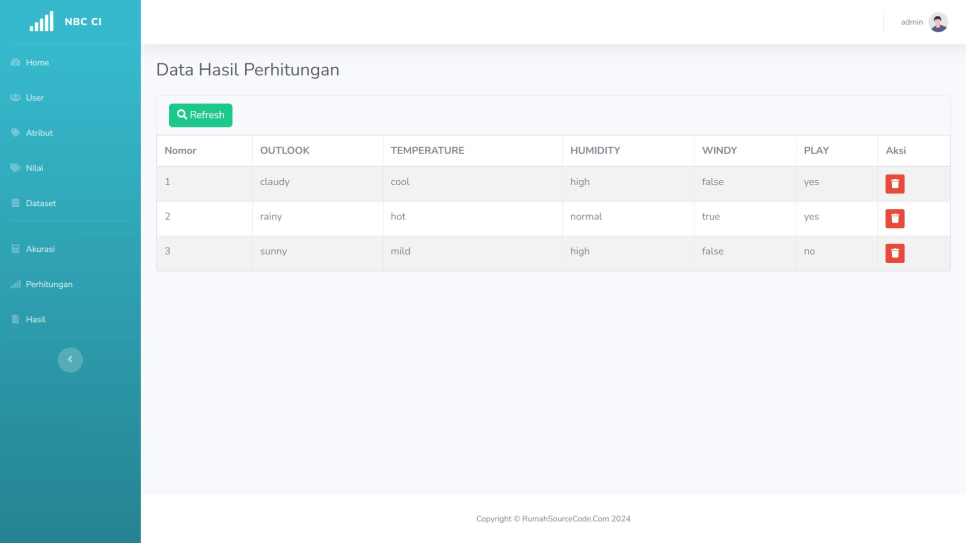This screenshot has width=966, height=543.
Task: Delete row 1 with the trash icon
Action: (894, 184)
